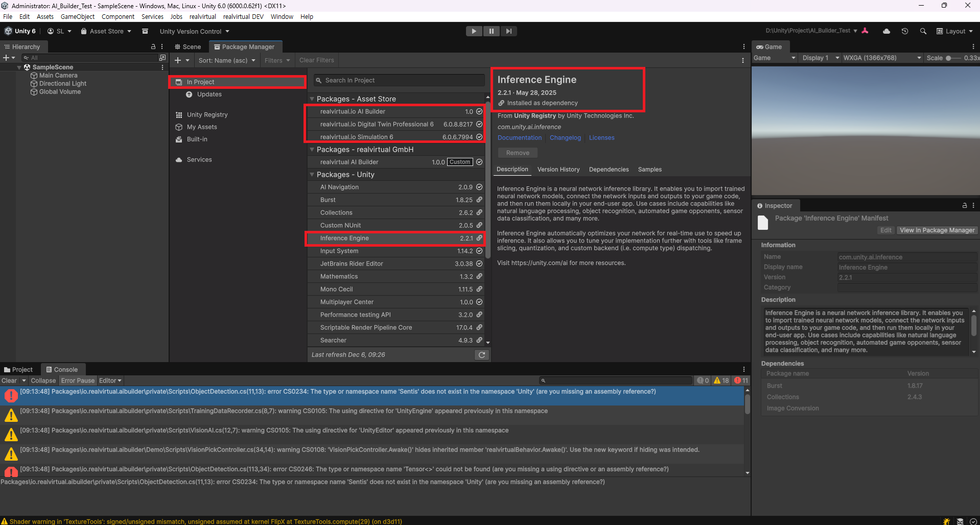Click the Pause playback button

[491, 31]
